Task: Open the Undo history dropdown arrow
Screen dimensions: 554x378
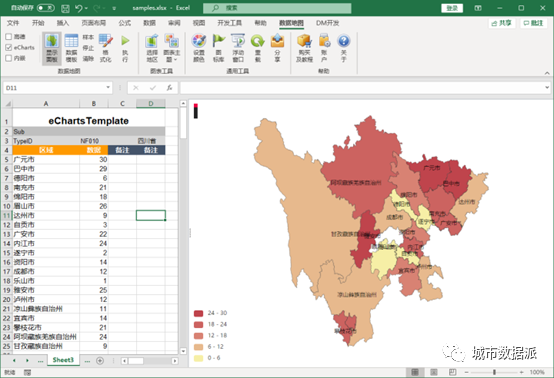Action: pos(86,8)
